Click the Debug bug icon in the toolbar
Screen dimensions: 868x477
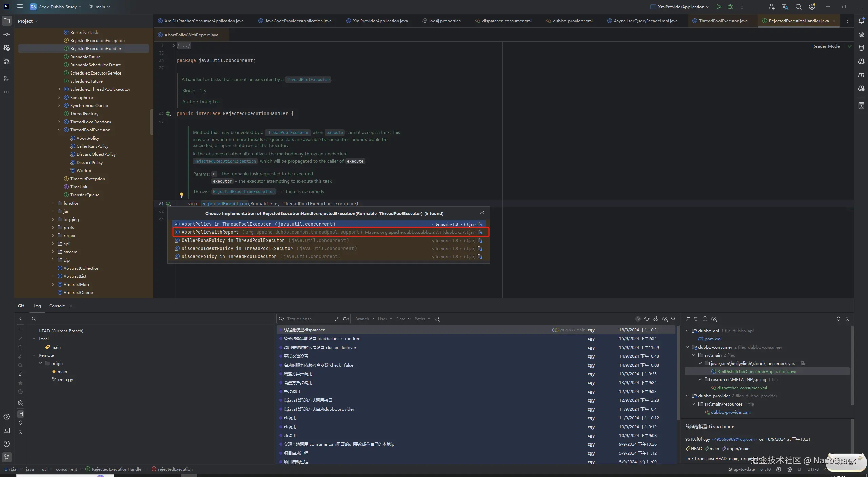pyautogui.click(x=730, y=7)
